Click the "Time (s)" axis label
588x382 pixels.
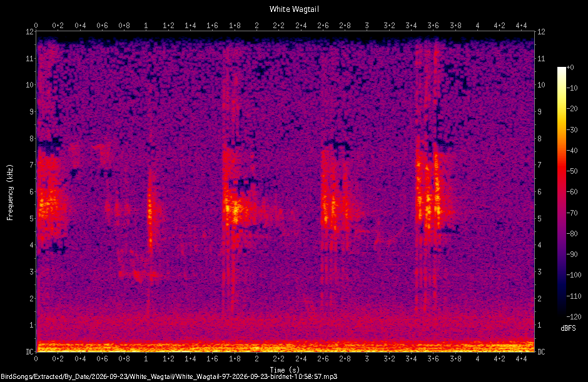285,370
